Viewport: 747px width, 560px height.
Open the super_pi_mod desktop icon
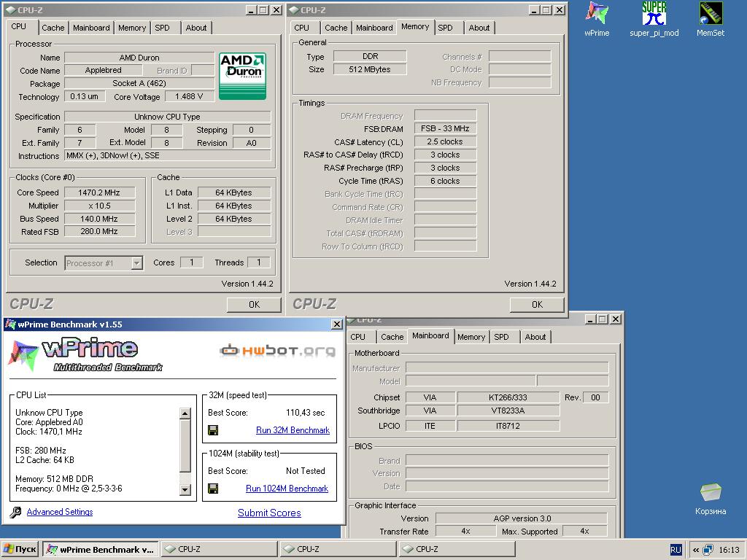click(654, 19)
